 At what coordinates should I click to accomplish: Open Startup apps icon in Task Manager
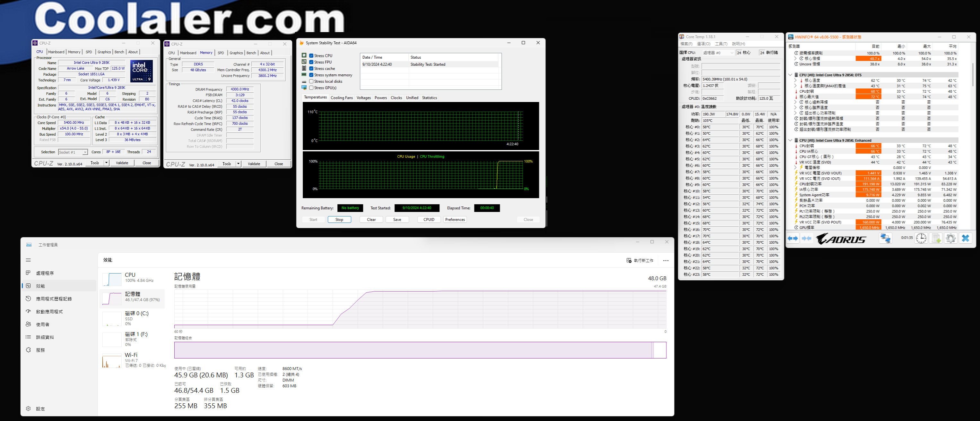pos(28,311)
